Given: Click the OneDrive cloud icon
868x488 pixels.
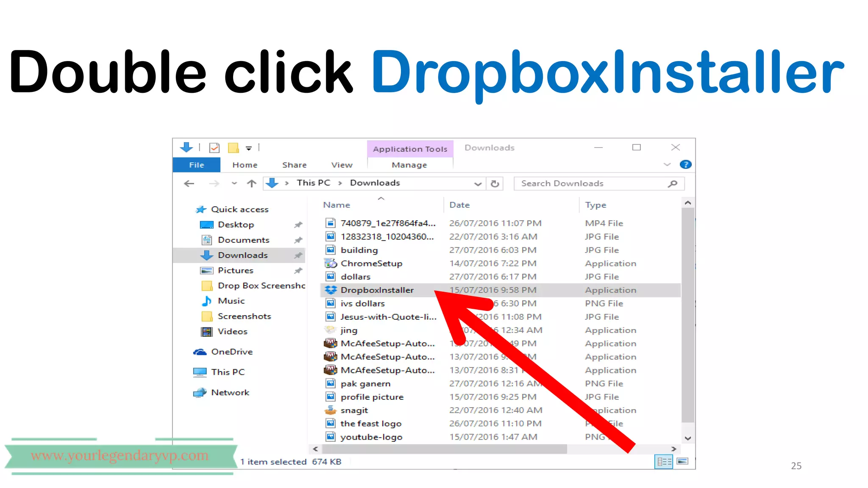Looking at the screenshot, I should coord(200,352).
